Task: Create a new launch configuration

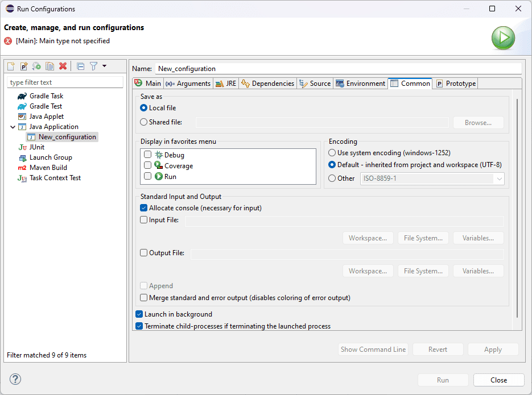Action: (11, 66)
